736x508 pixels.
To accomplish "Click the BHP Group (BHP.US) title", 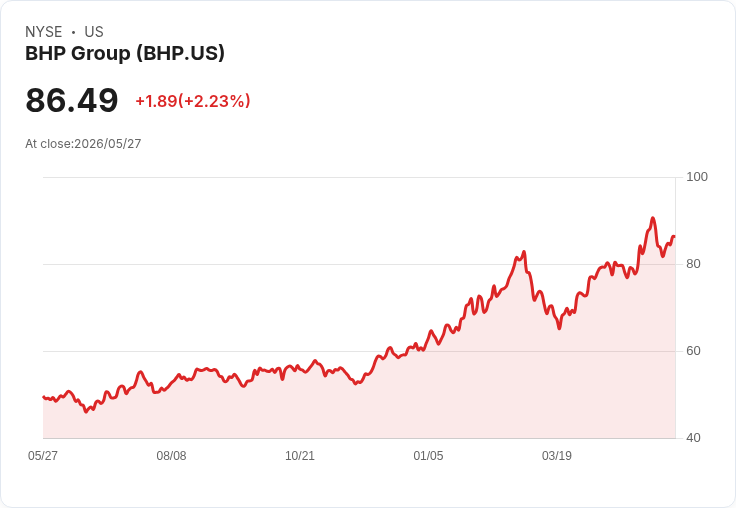I will point(125,54).
